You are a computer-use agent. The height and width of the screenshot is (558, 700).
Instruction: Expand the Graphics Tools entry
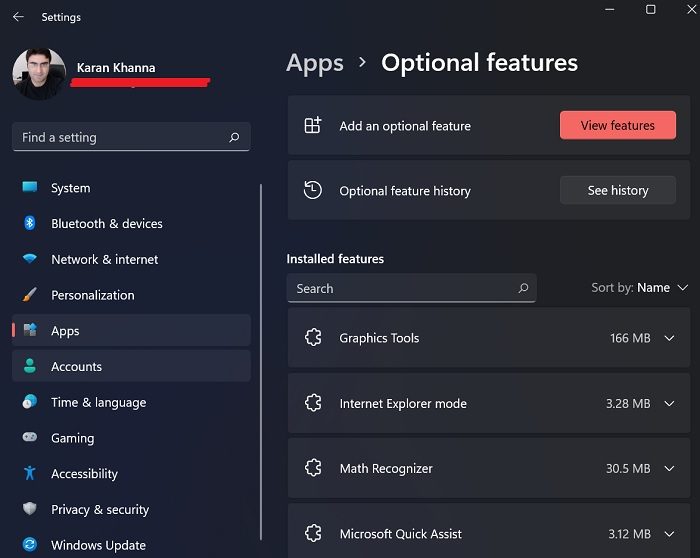click(x=670, y=338)
